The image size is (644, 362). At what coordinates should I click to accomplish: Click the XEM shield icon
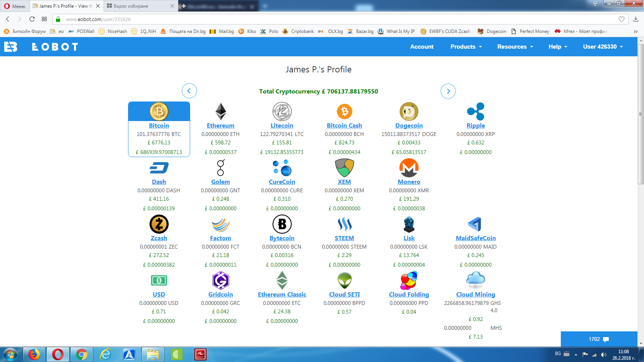point(344,168)
